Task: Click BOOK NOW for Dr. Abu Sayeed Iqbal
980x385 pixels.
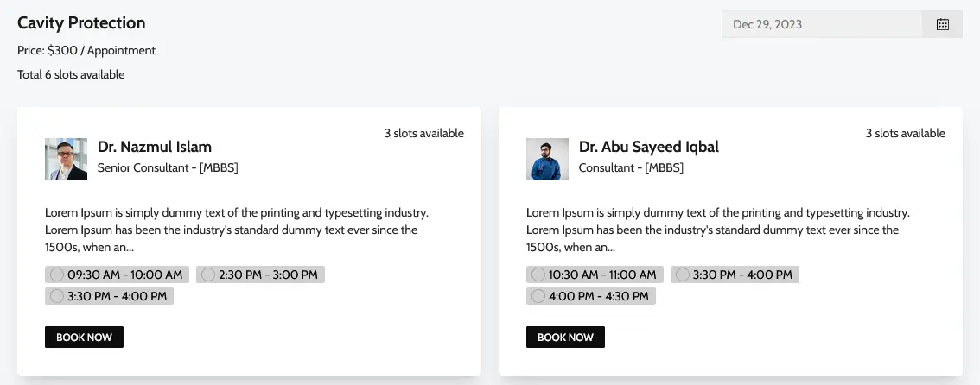Action: coord(566,337)
